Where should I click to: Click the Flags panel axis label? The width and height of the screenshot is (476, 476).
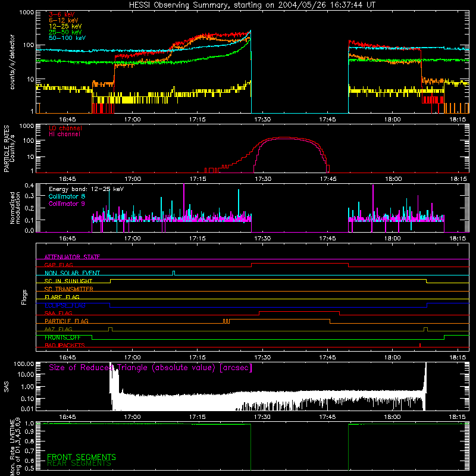click(x=24, y=297)
